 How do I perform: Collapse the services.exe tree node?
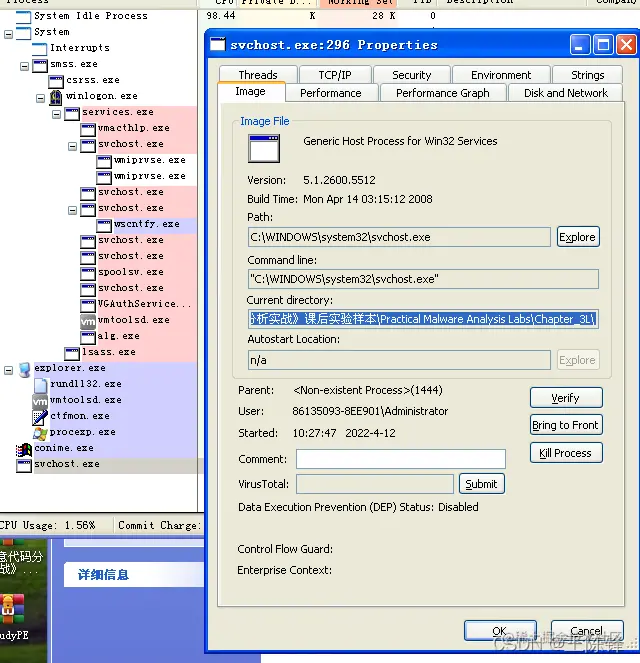point(57,115)
